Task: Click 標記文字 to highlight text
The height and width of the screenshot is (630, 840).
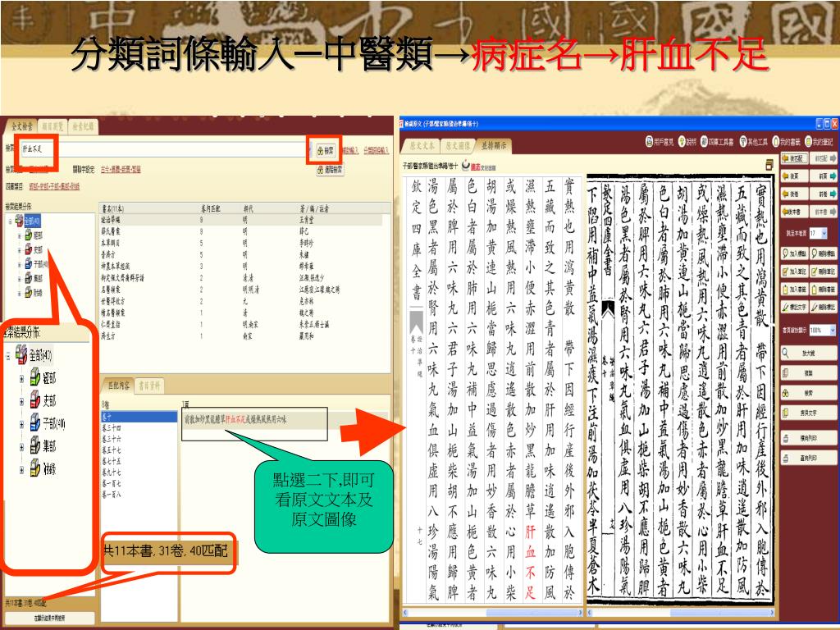Action: [x=794, y=308]
